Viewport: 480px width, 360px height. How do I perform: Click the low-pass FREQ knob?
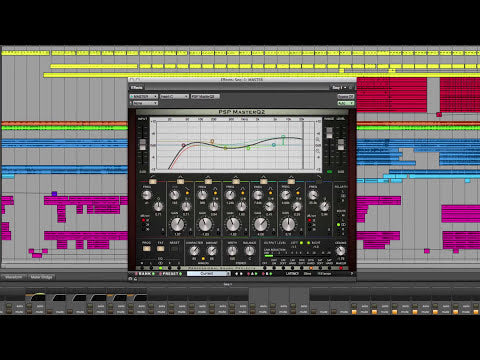[313, 195]
